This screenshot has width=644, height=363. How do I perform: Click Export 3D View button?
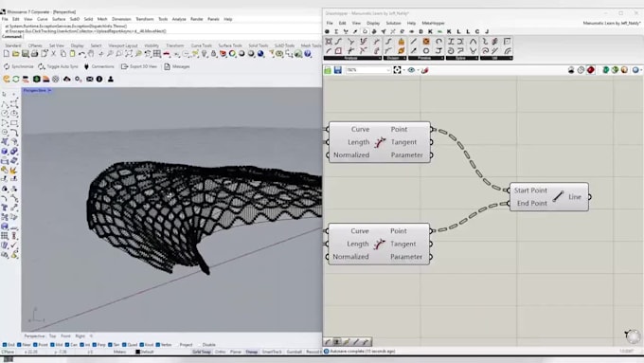[x=139, y=66]
